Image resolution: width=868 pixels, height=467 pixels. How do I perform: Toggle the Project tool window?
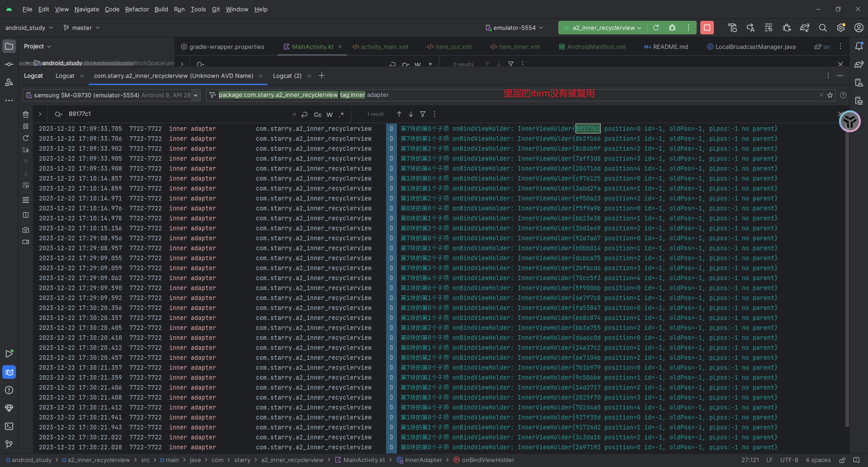[9, 46]
